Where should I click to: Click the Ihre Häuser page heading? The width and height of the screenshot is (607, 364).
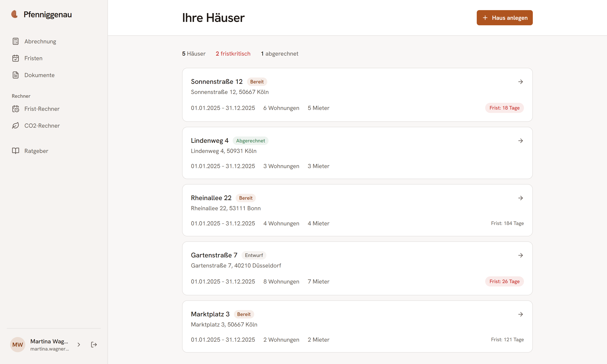click(213, 18)
